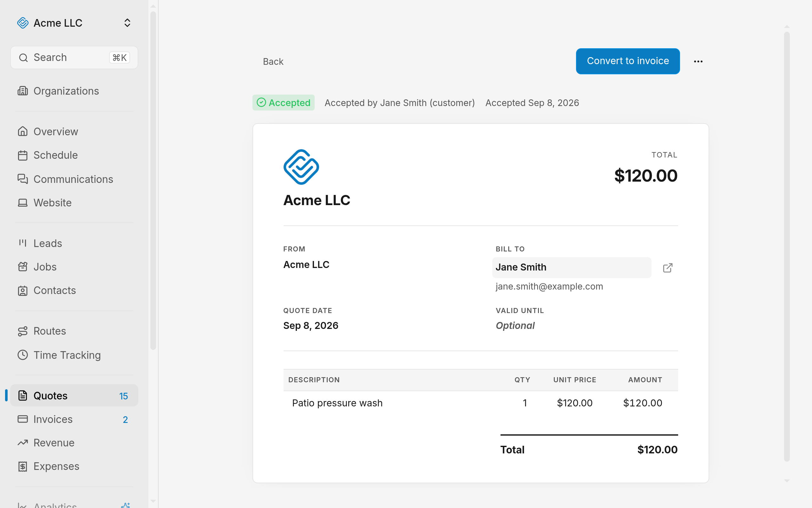Click the Quotes count badge 15
812x508 pixels.
123,396
